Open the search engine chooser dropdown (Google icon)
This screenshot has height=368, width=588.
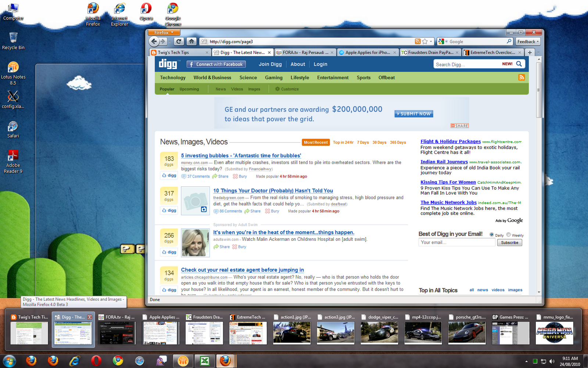click(x=442, y=42)
